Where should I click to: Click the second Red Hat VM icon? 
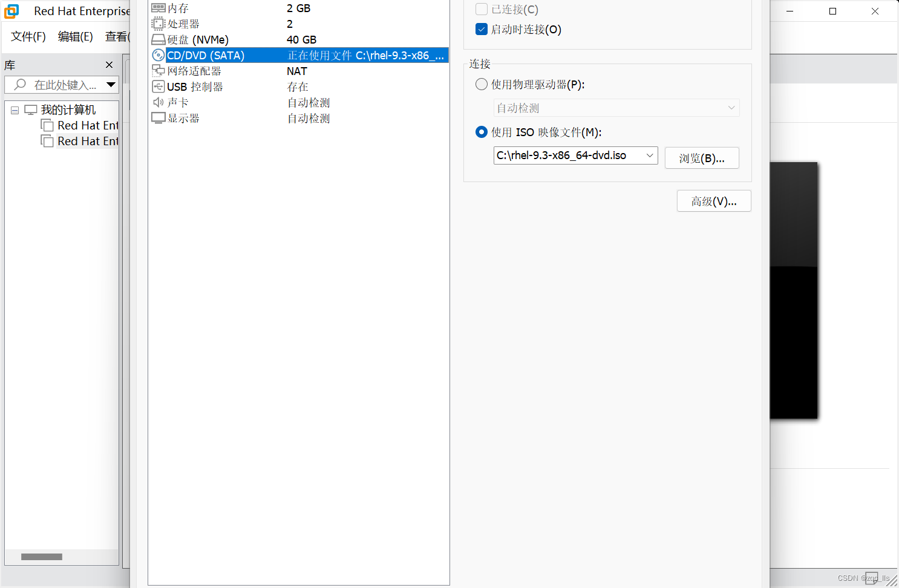click(x=47, y=141)
